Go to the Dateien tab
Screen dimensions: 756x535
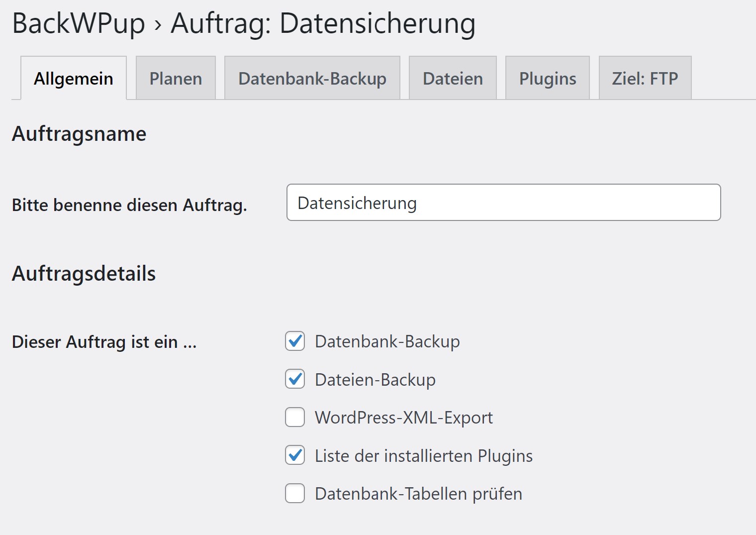click(453, 78)
